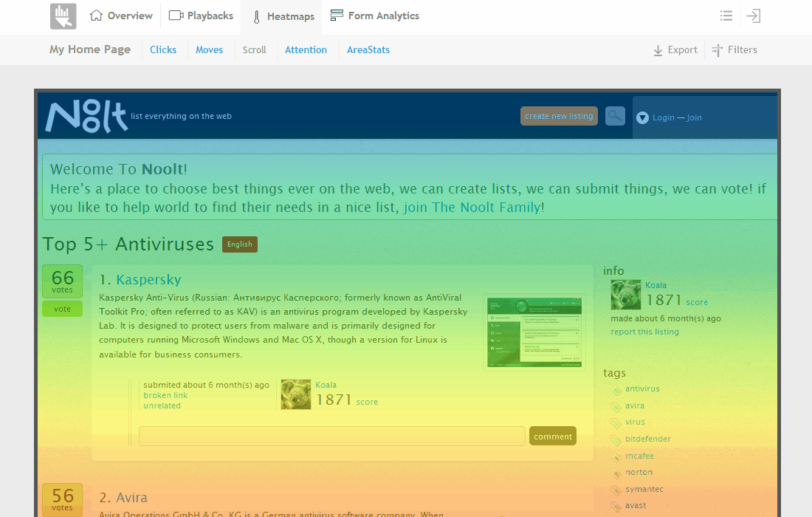Viewport: 812px width, 517px height.
Task: Click the norton tag
Action: click(639, 472)
